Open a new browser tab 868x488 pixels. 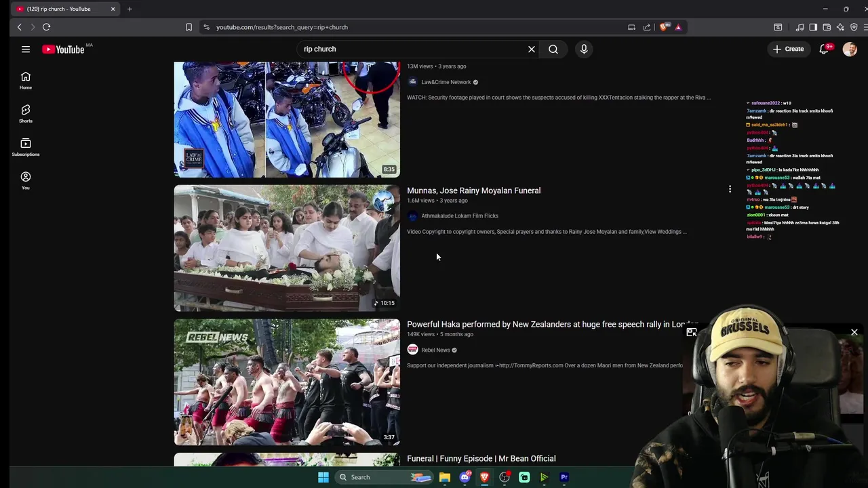pyautogui.click(x=130, y=9)
